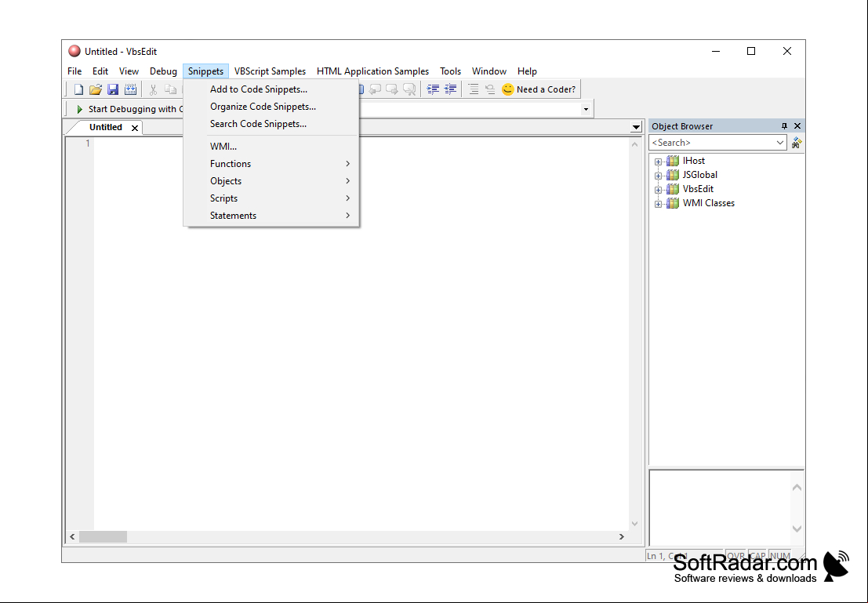The width and height of the screenshot is (868, 603).
Task: Click line number 1 in the editor gutter
Action: point(88,143)
